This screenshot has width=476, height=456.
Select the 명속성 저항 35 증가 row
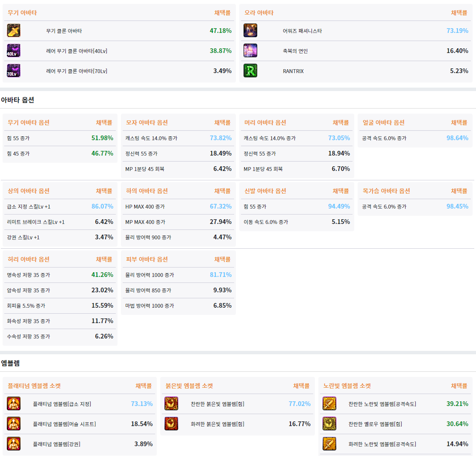click(28, 275)
